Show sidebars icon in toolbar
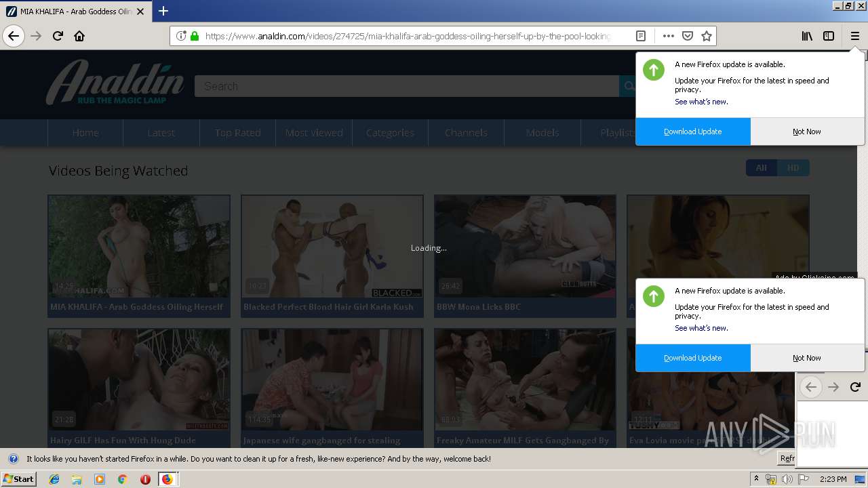 coord(829,36)
